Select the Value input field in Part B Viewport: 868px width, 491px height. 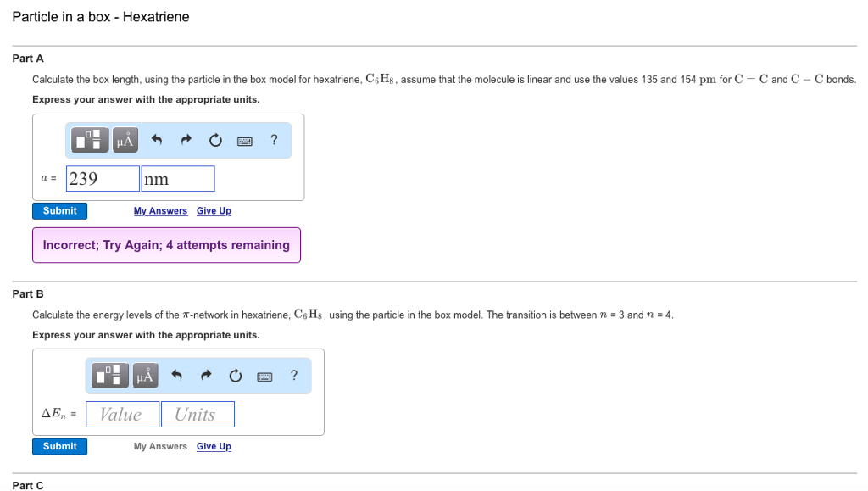coord(121,414)
